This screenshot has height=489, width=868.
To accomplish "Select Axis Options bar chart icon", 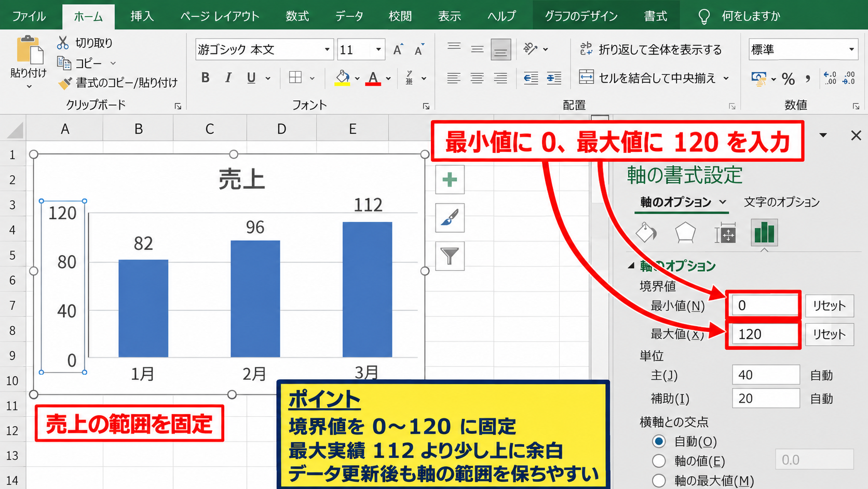I will [x=764, y=232].
